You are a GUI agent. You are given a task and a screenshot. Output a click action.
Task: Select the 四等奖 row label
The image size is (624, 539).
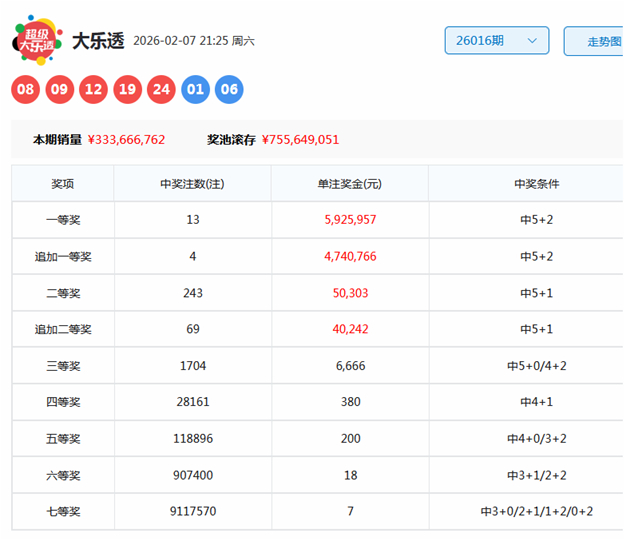pos(63,402)
